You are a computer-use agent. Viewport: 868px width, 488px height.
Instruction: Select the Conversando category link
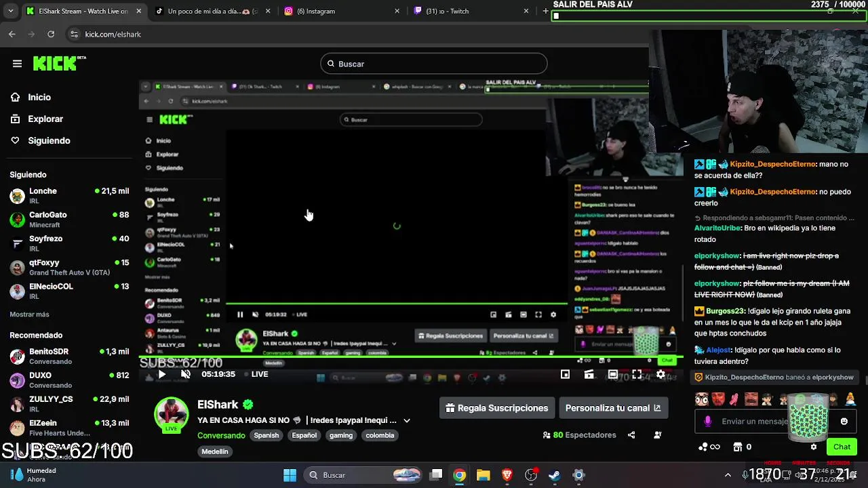[221, 435]
